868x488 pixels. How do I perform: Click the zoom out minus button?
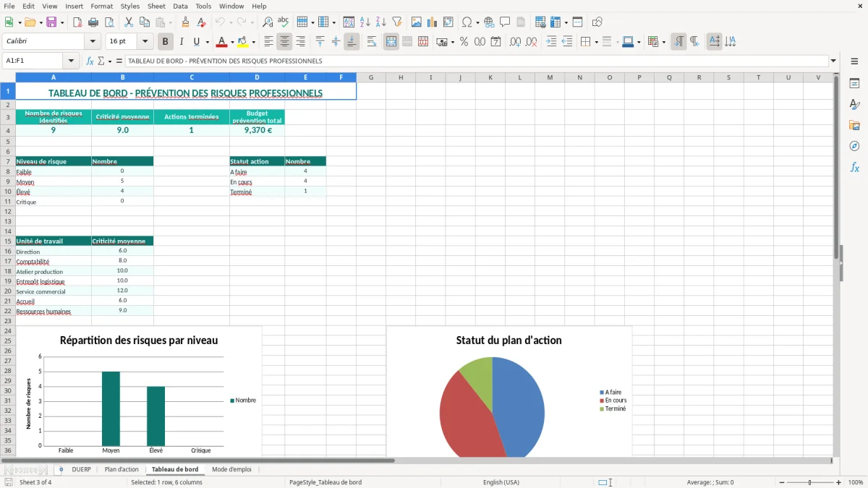point(780,482)
